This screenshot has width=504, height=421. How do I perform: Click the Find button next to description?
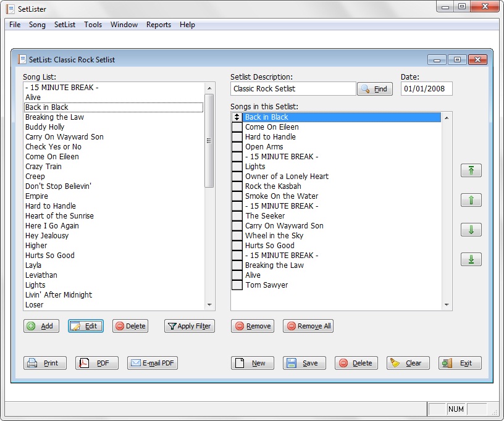point(374,89)
